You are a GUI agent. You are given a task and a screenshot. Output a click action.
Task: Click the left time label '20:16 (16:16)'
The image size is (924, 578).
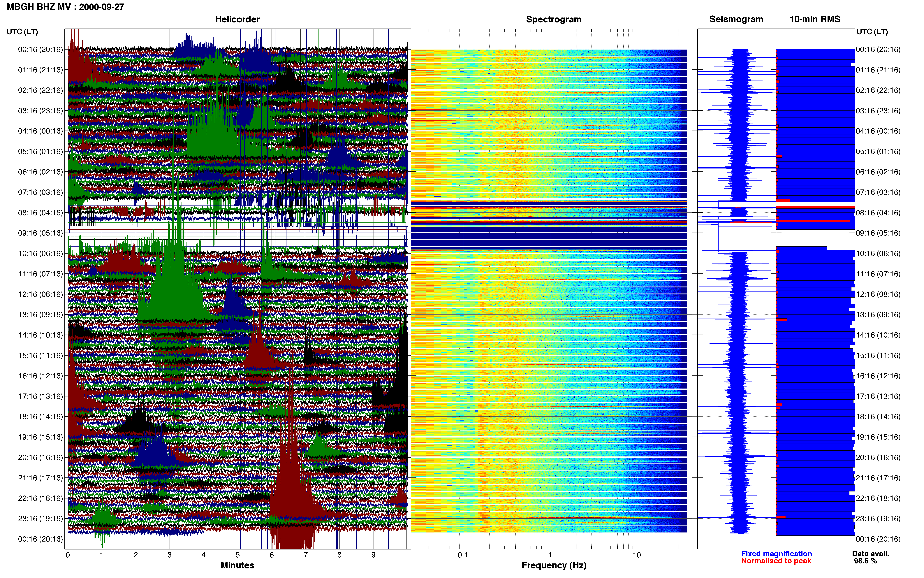tap(41, 457)
